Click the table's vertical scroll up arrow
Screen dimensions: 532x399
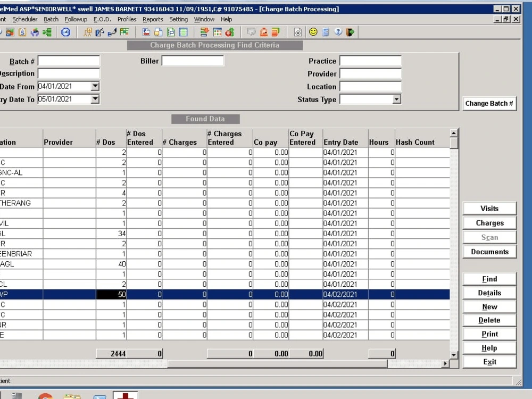click(x=454, y=133)
